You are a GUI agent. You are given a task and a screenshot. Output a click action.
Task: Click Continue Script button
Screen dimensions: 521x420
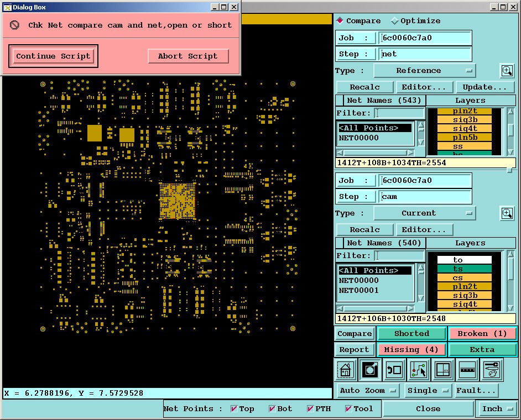coord(53,56)
